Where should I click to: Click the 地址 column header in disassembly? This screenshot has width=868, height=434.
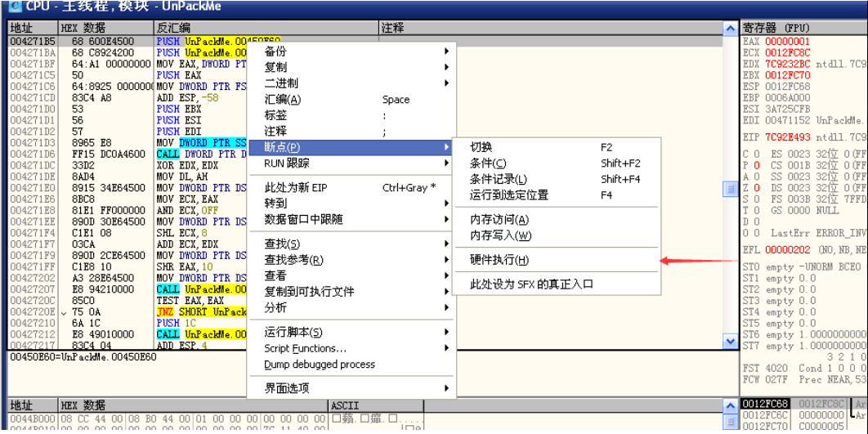pos(33,28)
